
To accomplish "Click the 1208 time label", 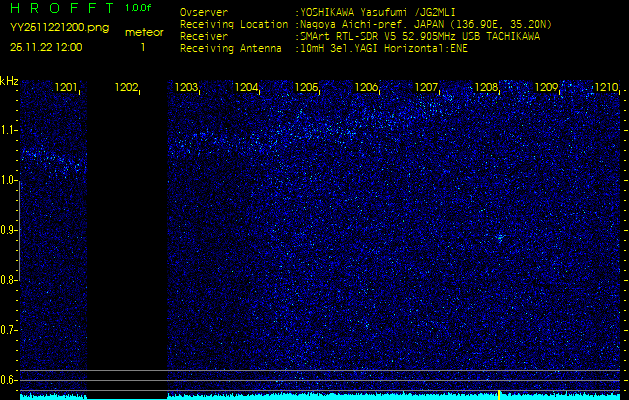I will 486,88.
